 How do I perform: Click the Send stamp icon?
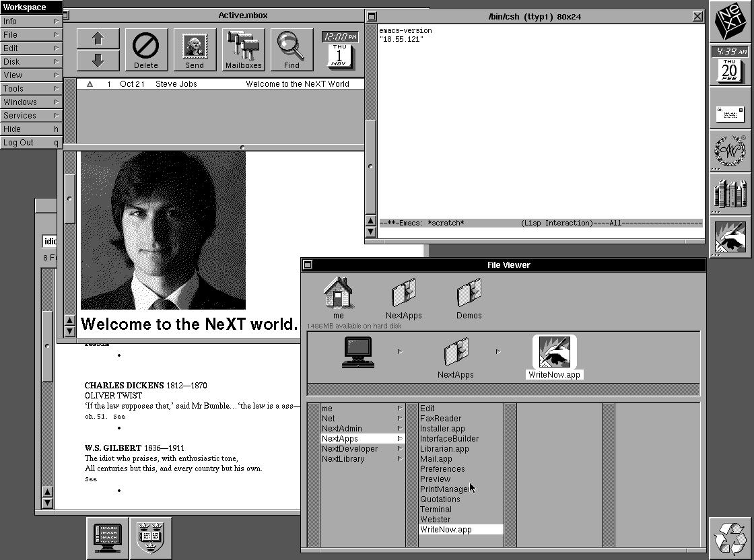click(195, 50)
